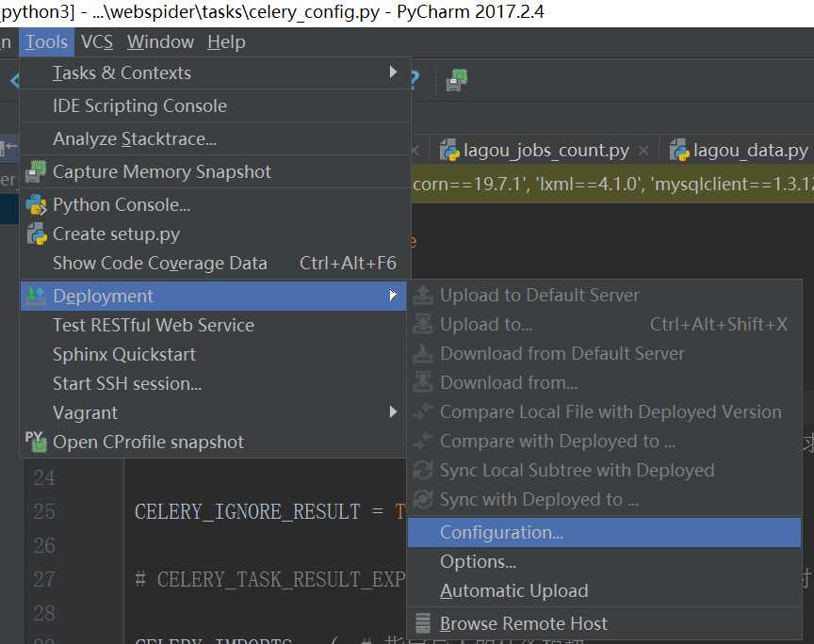
Task: Launch Python Console... from Tools menu
Action: (213, 205)
